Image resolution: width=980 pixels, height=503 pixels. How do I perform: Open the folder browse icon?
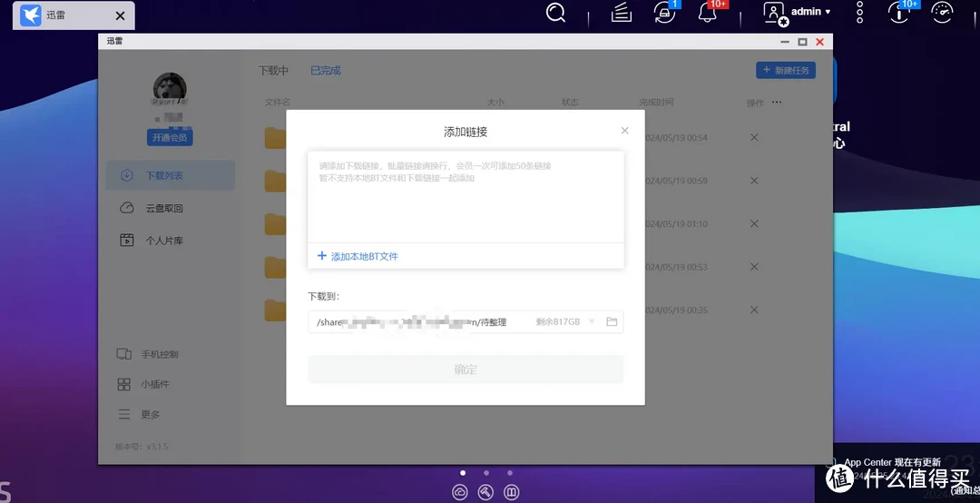pyautogui.click(x=612, y=321)
